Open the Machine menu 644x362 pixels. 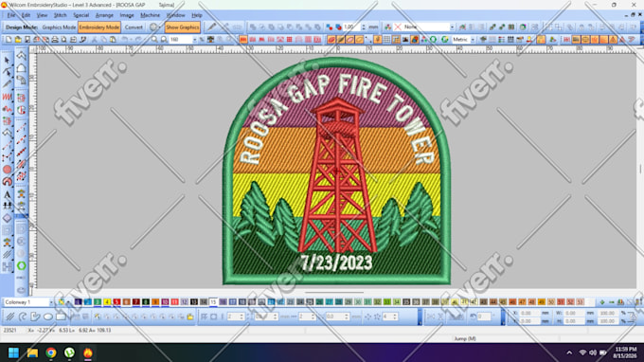tap(150, 15)
